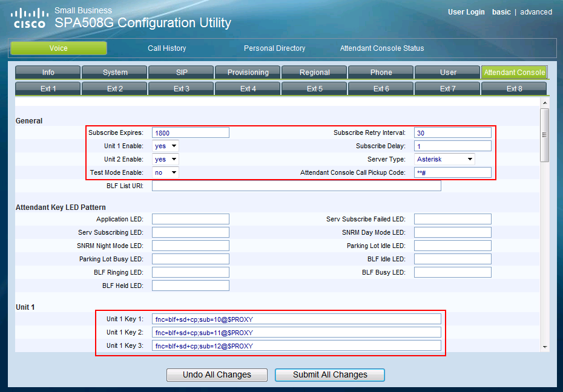Image resolution: width=563 pixels, height=392 pixels.
Task: Expand the Server Type dropdown
Action: (444, 159)
